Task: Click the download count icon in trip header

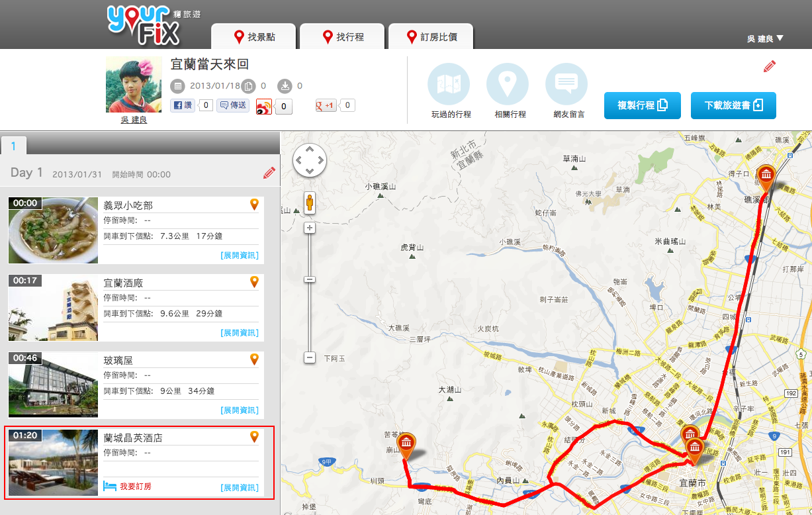Action: (x=285, y=85)
